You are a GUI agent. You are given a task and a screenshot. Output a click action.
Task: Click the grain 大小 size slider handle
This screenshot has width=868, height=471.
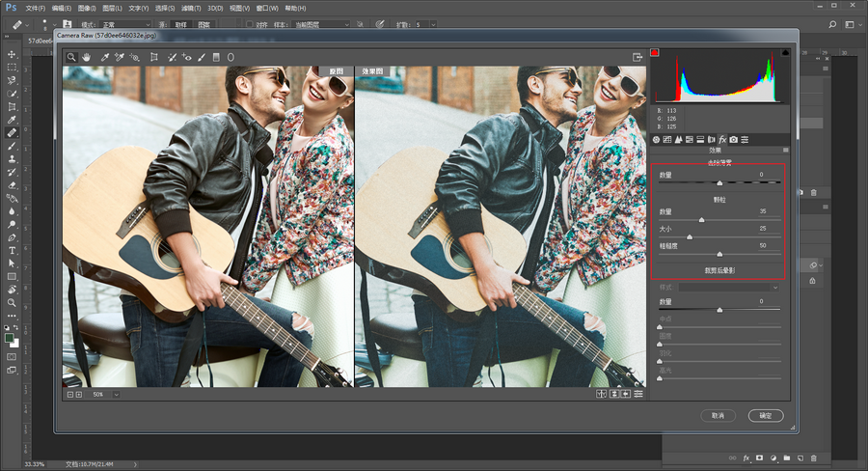point(689,235)
